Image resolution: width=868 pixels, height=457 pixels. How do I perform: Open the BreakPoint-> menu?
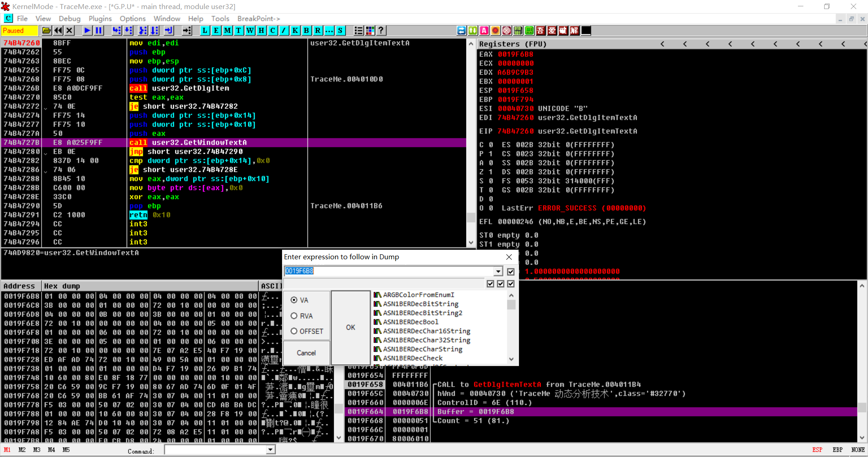point(259,19)
